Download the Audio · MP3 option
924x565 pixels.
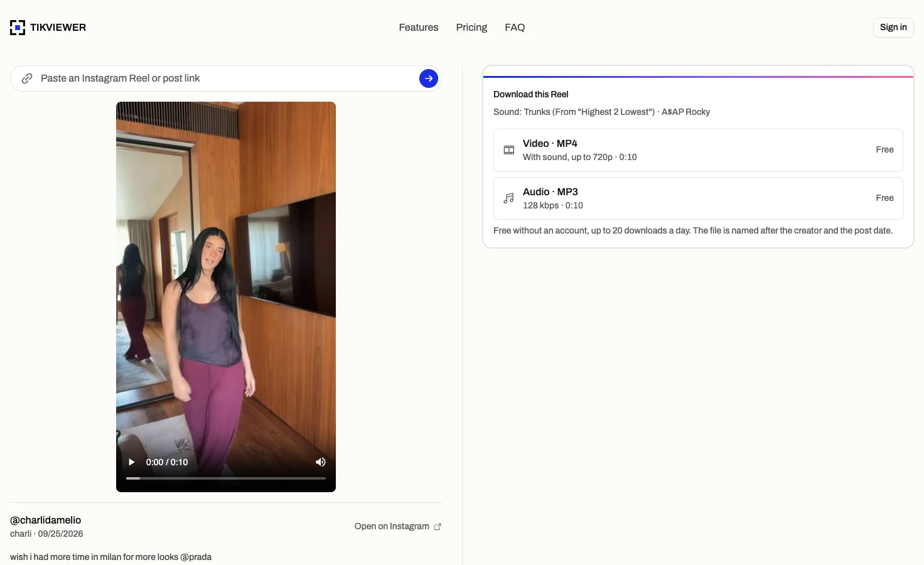pyautogui.click(x=698, y=198)
